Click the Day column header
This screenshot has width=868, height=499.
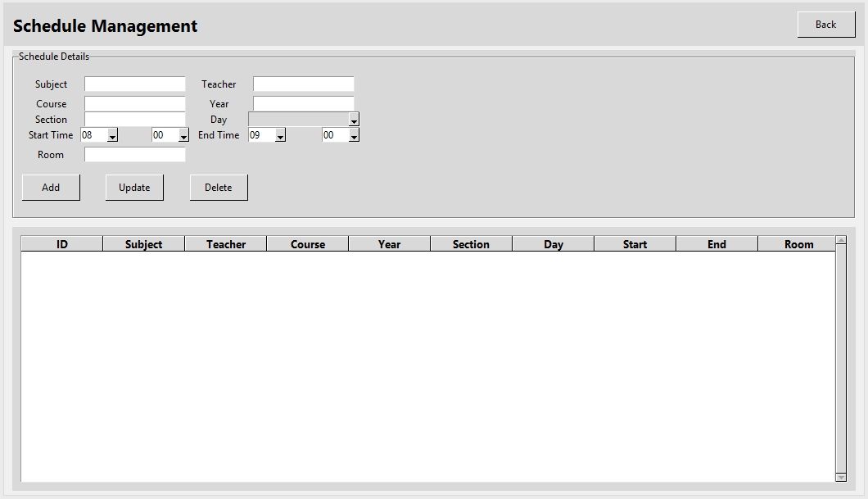pyautogui.click(x=553, y=244)
